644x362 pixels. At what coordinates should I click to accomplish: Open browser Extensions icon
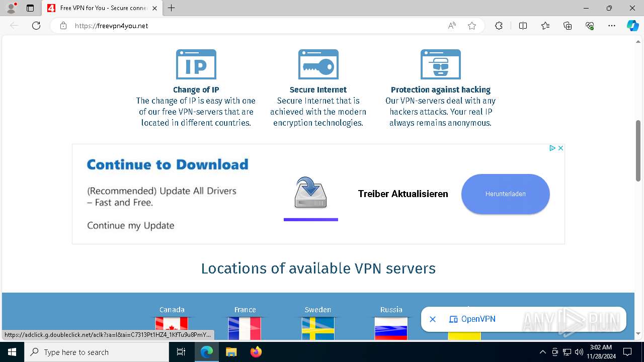(x=499, y=26)
